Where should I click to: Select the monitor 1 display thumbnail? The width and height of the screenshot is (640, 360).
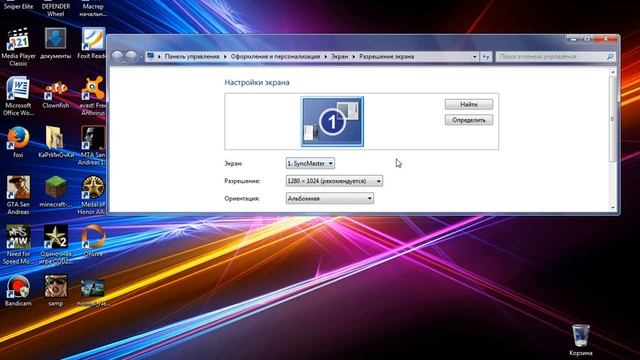click(x=332, y=122)
